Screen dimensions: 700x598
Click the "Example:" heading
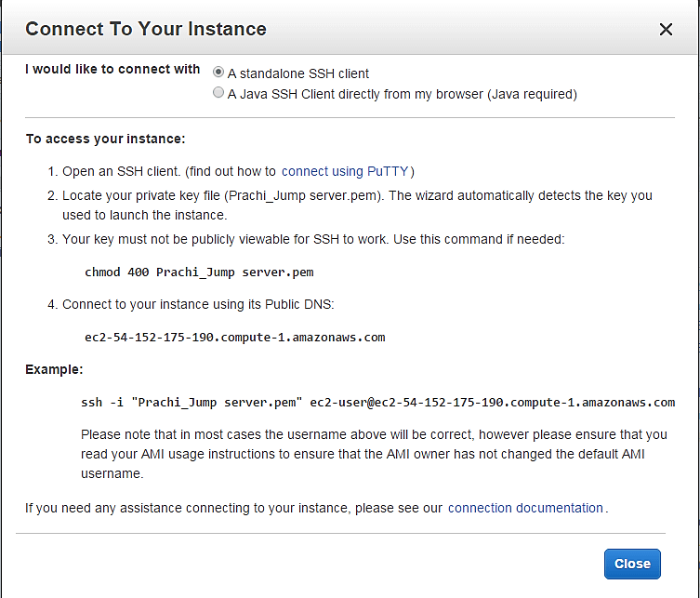point(54,369)
